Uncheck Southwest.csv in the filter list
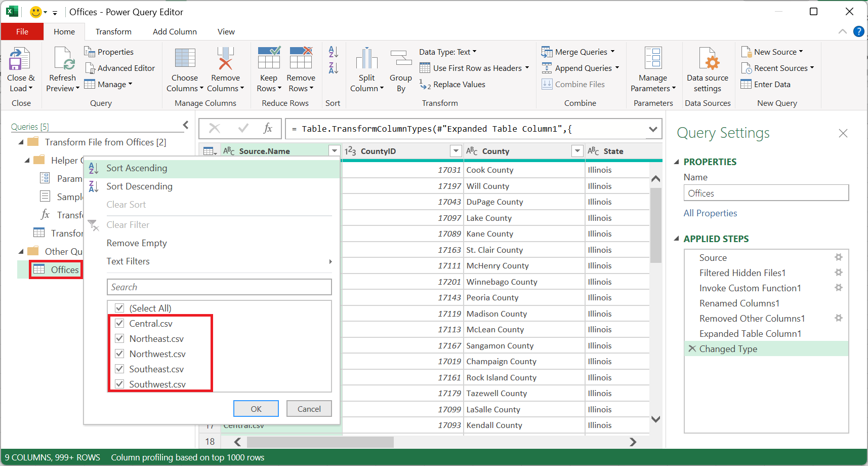Screen dimensions: 868x466 tap(119, 384)
